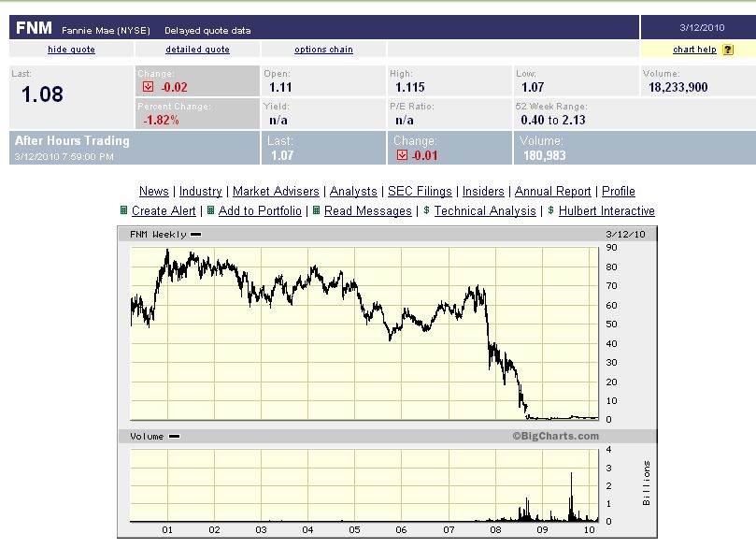Click the FNM ticker symbol in header
The height and width of the screenshot is (548, 756).
coord(34,28)
